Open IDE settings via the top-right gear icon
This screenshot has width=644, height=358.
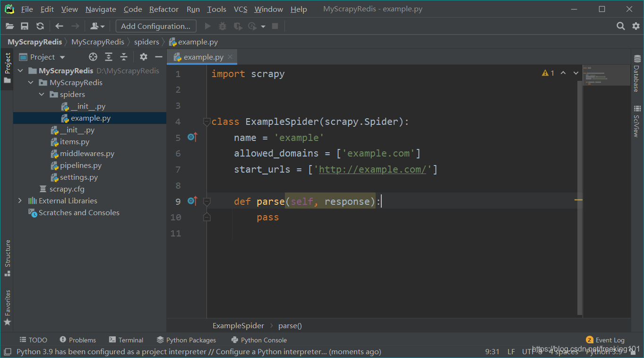tap(636, 26)
